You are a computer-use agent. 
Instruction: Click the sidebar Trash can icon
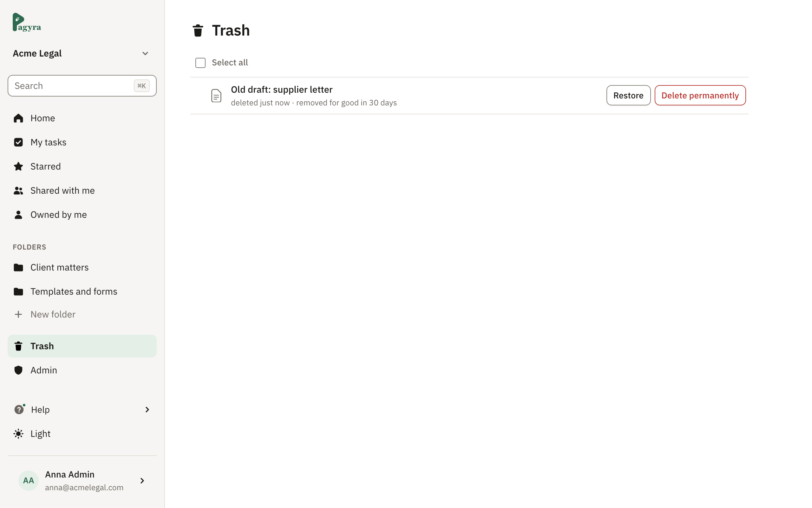click(18, 346)
